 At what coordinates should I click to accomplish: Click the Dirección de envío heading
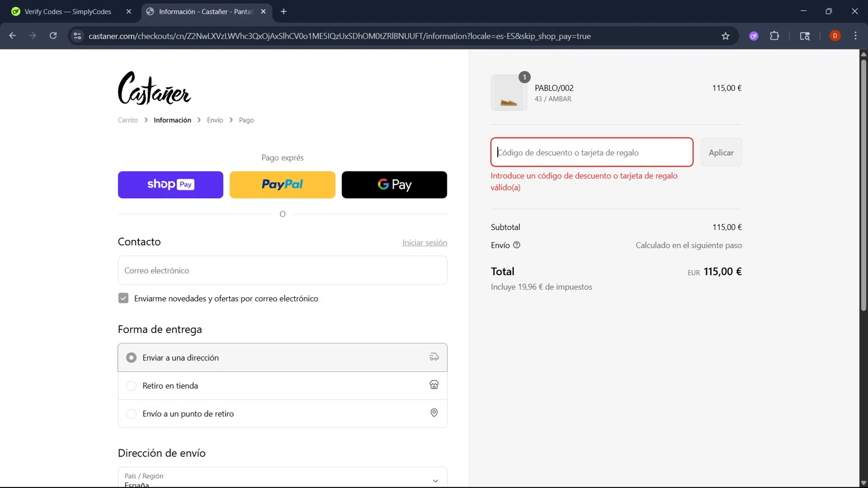[x=162, y=453]
